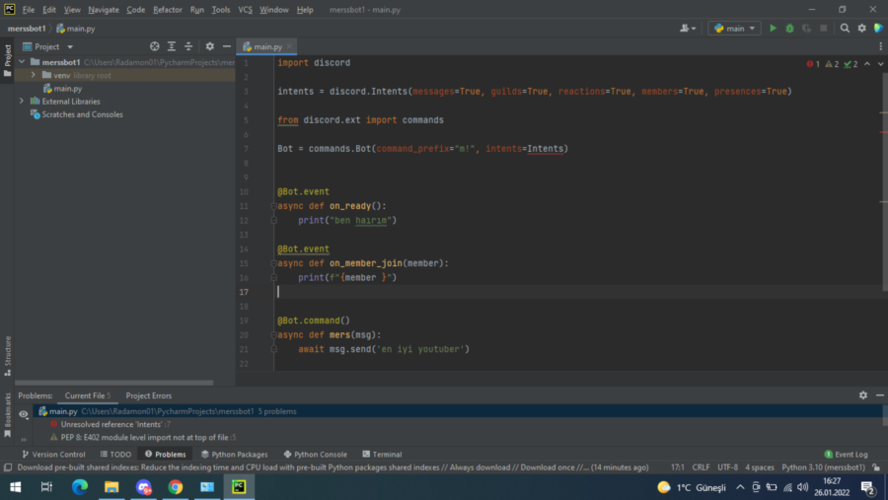Click the JetBrains Toolbox icon at top right
Screen dimensions: 888x500
[x=878, y=28]
